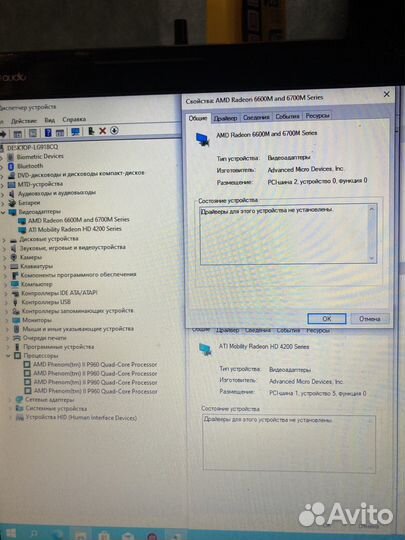Click the Батареи battery icon
The width and height of the screenshot is (405, 540).
coord(12,203)
